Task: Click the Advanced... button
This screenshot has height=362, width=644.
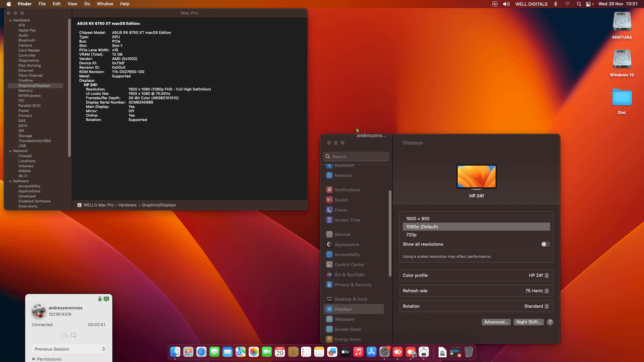Action: coord(496,322)
